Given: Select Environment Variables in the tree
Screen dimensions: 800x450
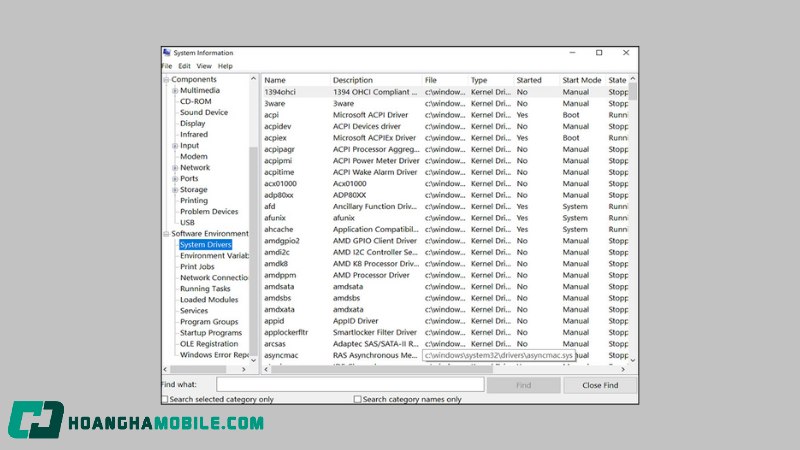Looking at the screenshot, I should tap(214, 256).
